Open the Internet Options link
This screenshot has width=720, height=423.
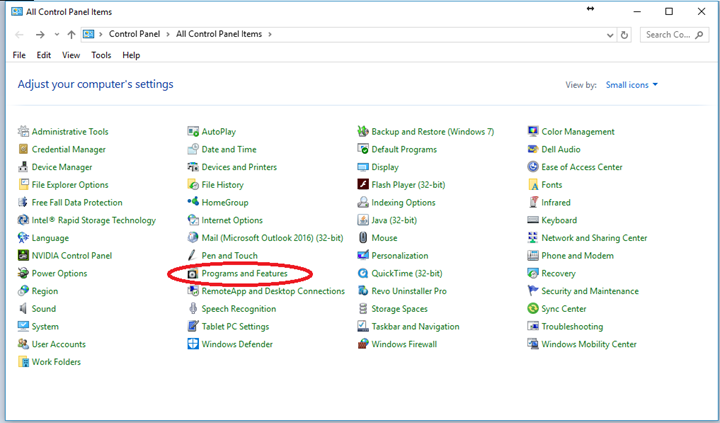pyautogui.click(x=232, y=220)
